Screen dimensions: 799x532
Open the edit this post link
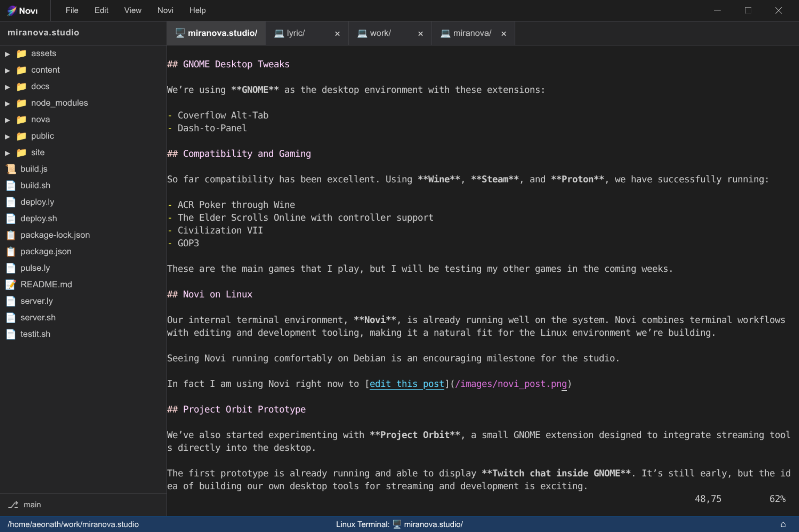click(x=406, y=384)
